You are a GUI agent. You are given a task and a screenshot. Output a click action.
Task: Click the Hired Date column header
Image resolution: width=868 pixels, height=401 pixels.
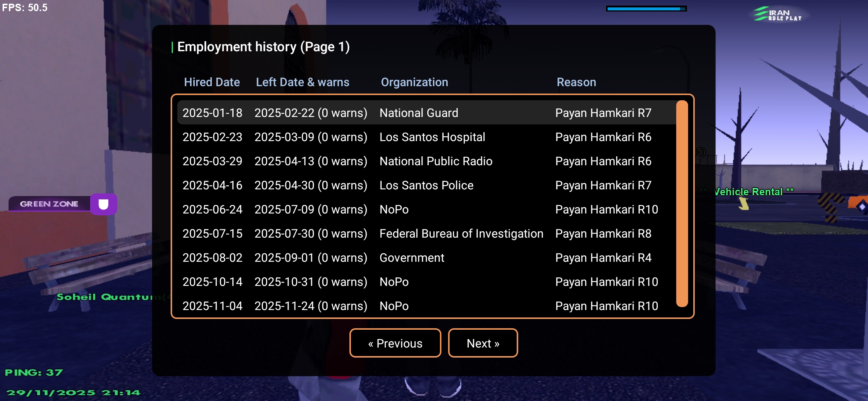[x=212, y=82]
